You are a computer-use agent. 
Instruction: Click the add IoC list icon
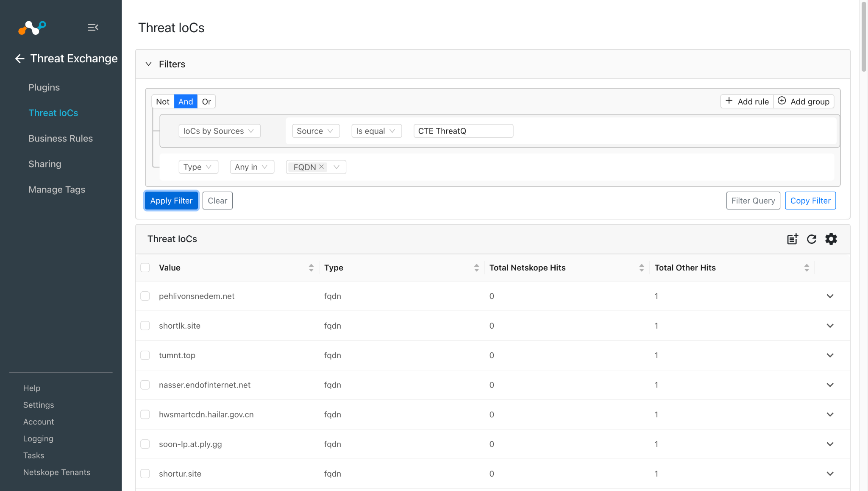[793, 239]
